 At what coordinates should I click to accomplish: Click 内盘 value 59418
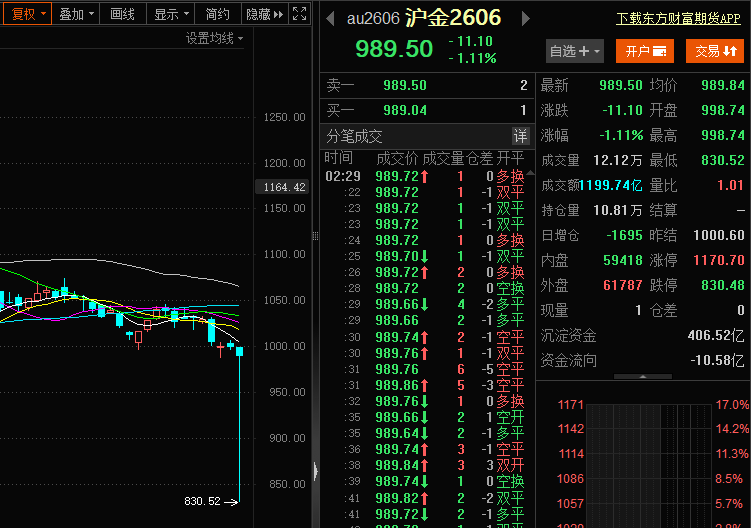(x=623, y=260)
